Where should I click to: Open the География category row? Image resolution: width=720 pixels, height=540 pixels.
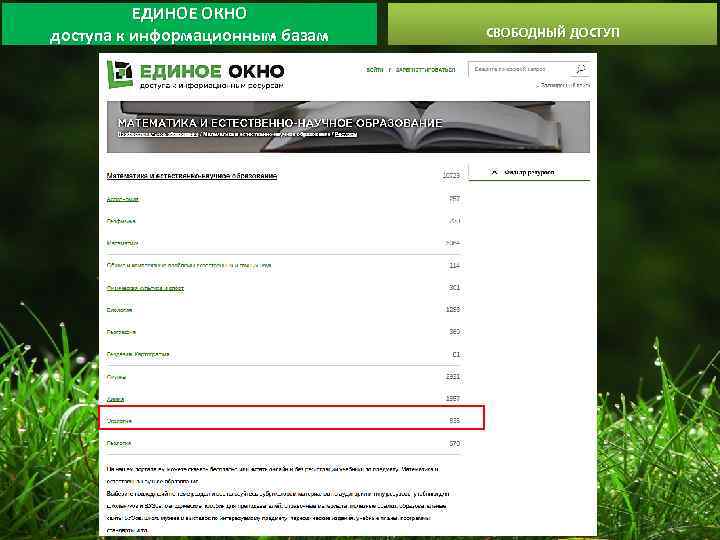tap(283, 332)
